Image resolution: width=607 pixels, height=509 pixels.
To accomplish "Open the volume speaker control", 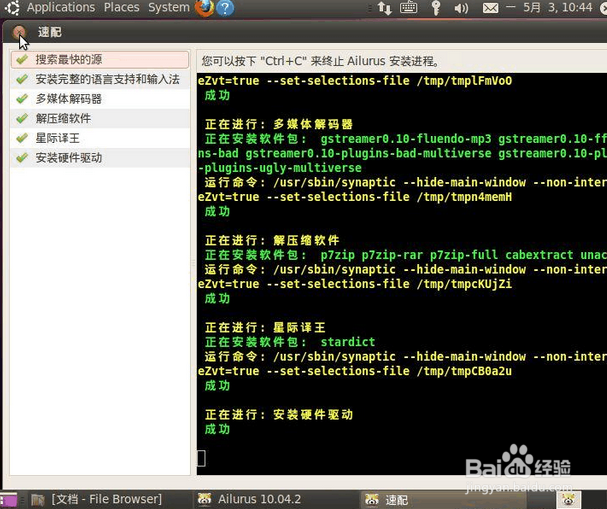I will point(461,8).
